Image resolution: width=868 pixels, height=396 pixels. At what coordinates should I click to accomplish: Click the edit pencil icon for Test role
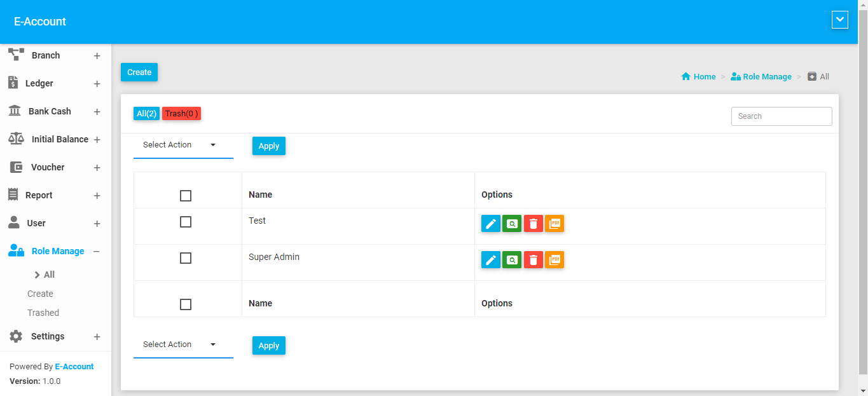tap(490, 224)
